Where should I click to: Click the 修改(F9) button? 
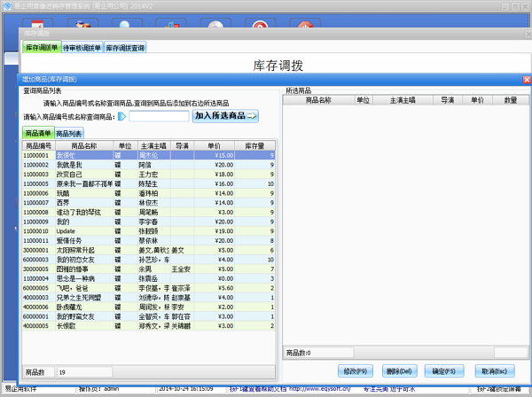point(356,371)
